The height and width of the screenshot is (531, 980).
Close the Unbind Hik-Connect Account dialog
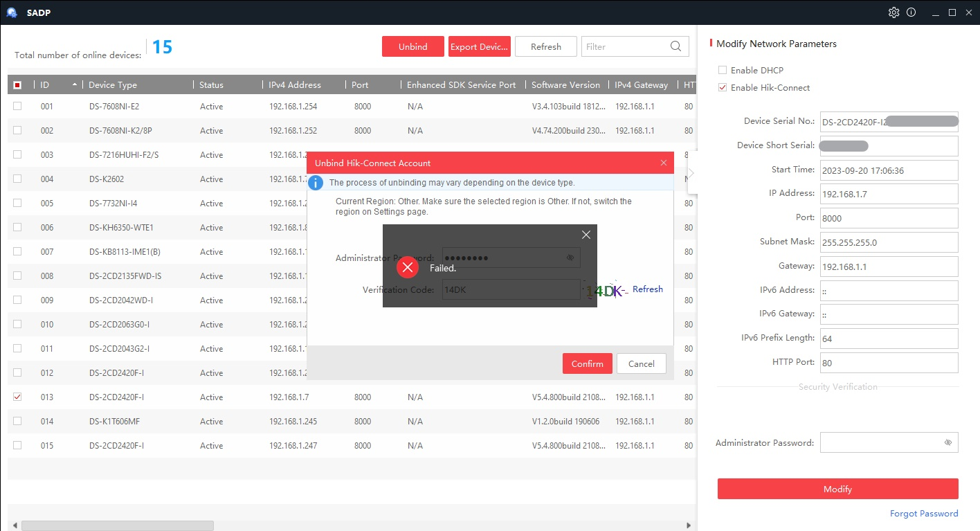click(x=663, y=163)
